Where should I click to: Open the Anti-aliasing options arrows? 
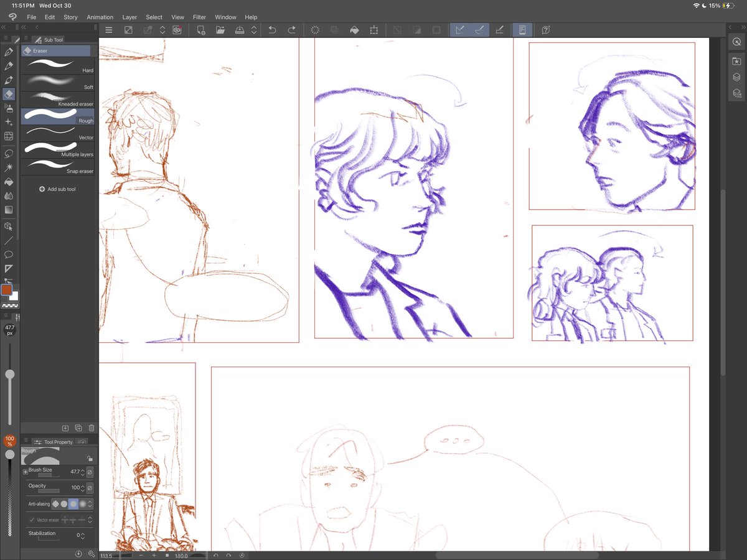tap(90, 504)
